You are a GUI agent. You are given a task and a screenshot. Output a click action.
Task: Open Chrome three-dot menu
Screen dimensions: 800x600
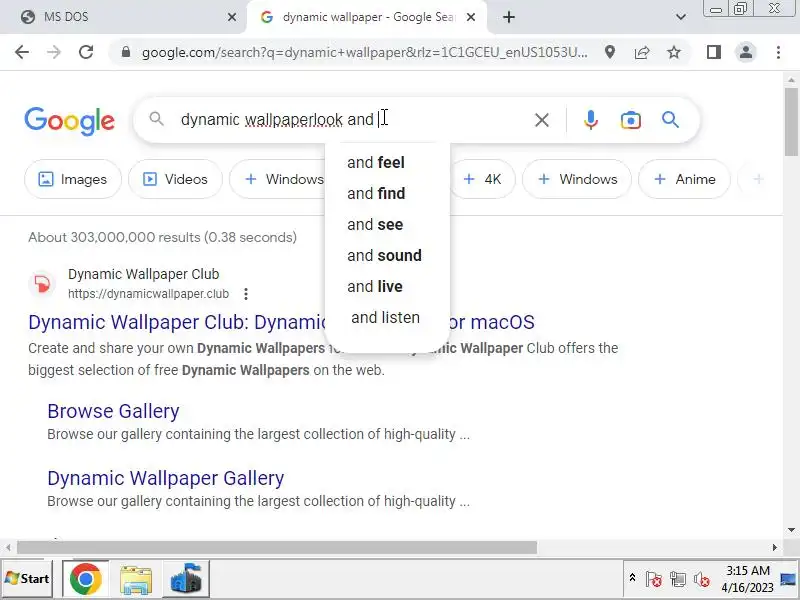click(778, 52)
